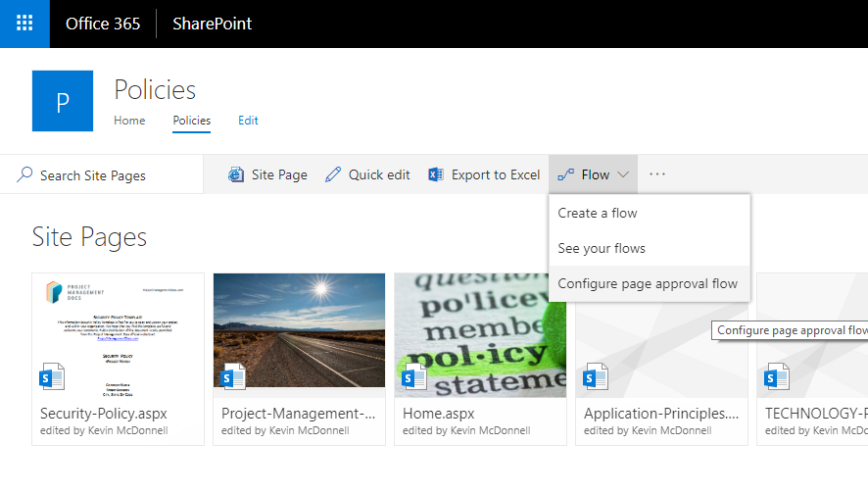Click the Export to Excel icon
Image resolution: width=868 pixels, height=494 pixels.
[436, 174]
